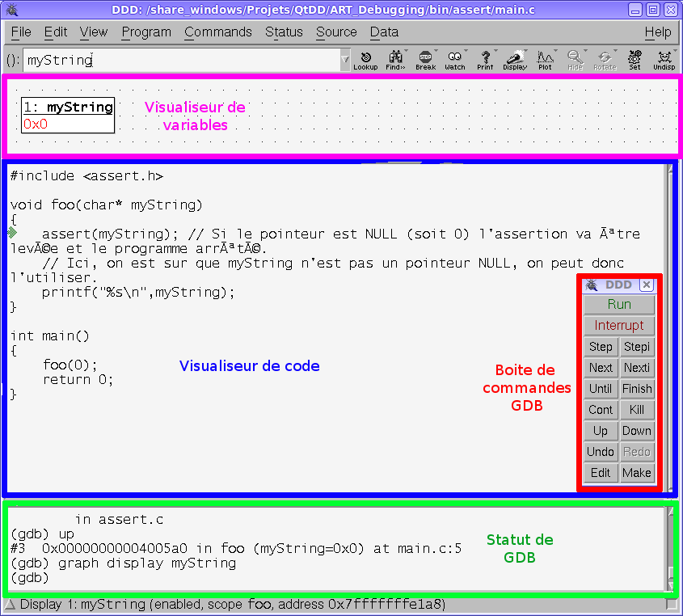Click the Watch eyes icon
Screen dimensions: 683x616
click(x=455, y=60)
